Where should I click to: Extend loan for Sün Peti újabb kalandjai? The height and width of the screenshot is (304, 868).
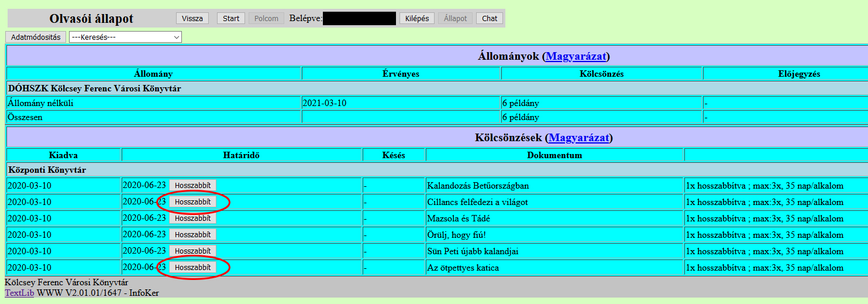tap(192, 251)
